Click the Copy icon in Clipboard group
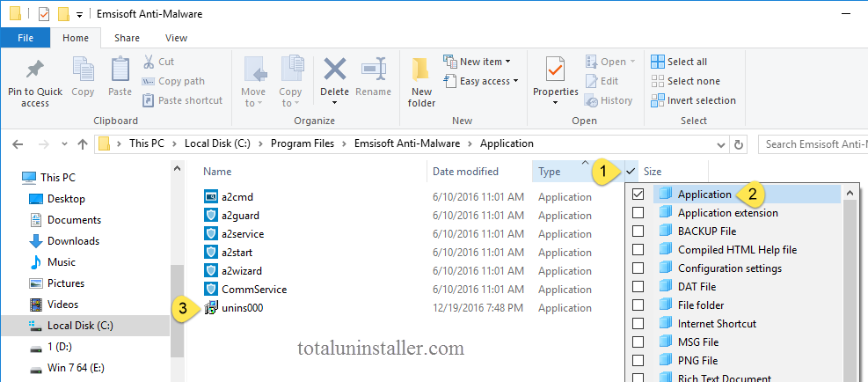 [83, 69]
